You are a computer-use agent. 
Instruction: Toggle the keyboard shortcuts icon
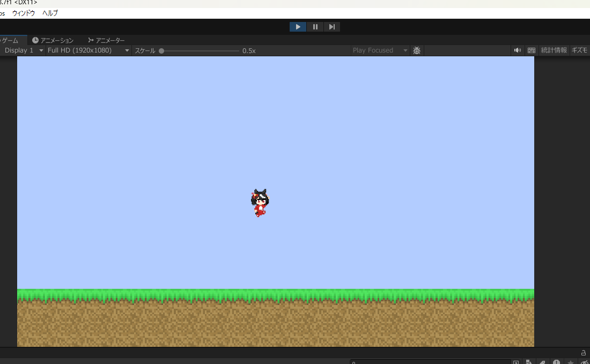point(532,50)
